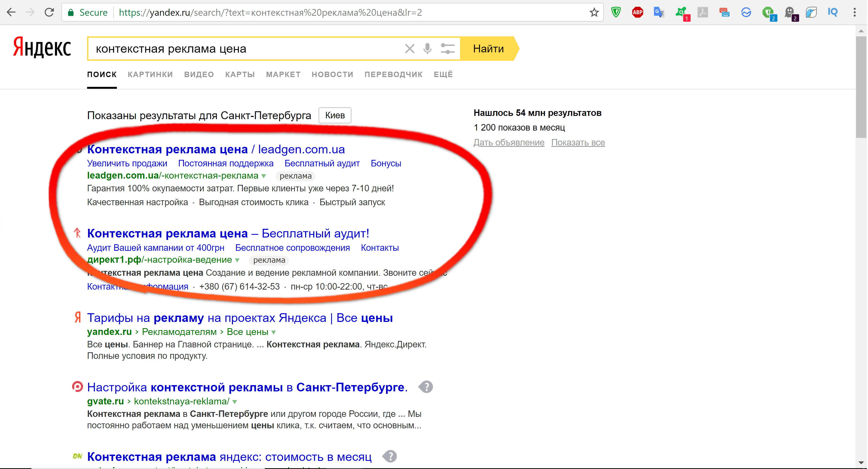Viewport: 868px width, 469px height.
Task: Open the МАРКЕТ tab
Action: point(283,75)
